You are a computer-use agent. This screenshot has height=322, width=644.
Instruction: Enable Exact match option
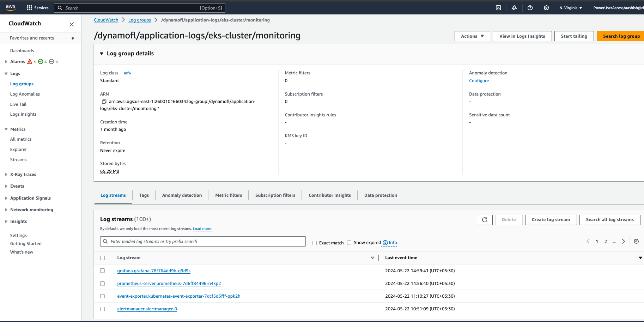click(x=314, y=243)
